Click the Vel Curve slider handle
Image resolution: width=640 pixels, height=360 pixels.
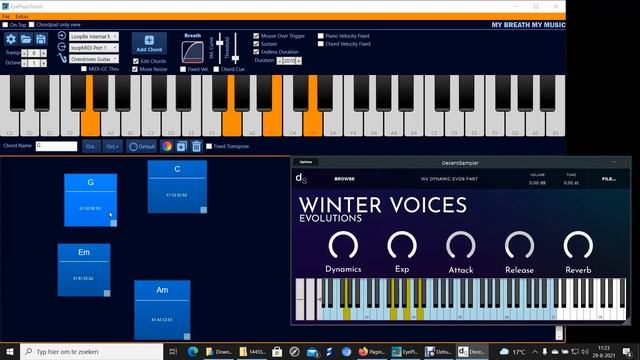pyautogui.click(x=220, y=43)
